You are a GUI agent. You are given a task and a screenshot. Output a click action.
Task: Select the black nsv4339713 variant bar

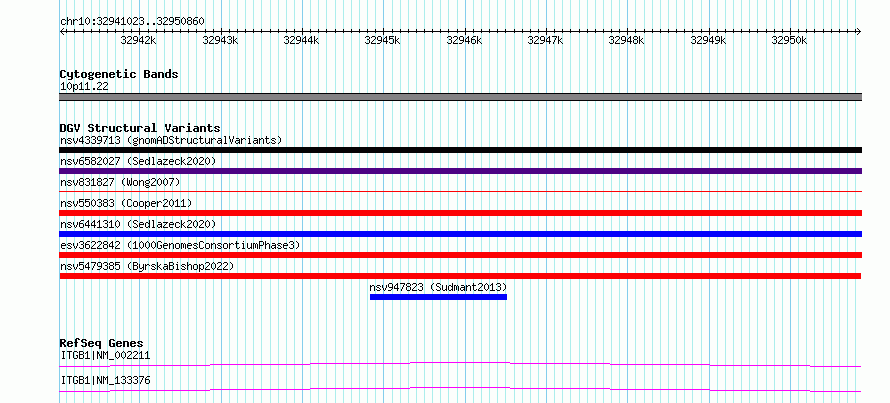point(460,150)
